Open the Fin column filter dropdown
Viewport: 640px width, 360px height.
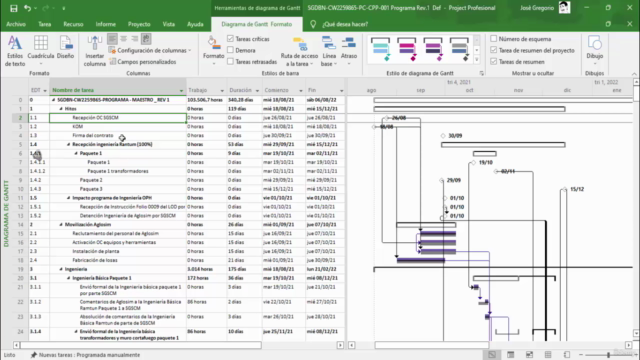pos(341,91)
